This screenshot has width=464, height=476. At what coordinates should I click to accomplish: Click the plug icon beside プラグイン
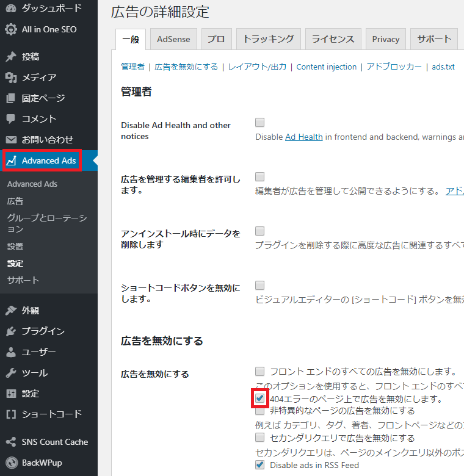click(x=11, y=331)
